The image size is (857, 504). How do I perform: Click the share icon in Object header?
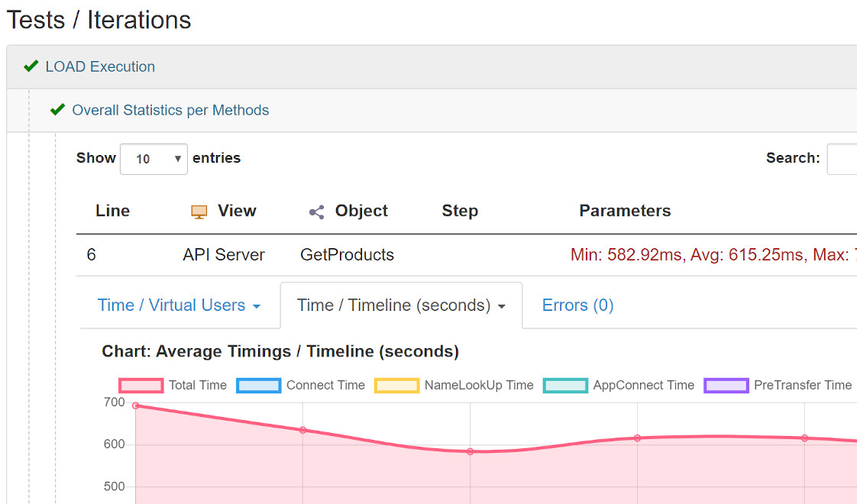point(316,212)
